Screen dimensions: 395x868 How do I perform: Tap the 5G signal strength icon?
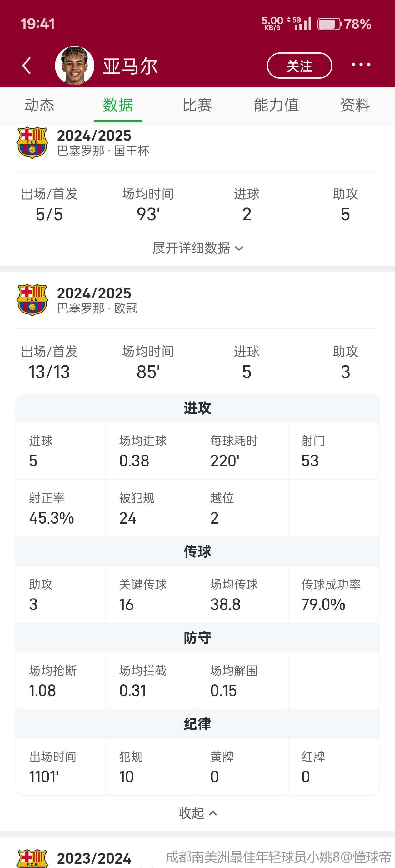tap(301, 24)
